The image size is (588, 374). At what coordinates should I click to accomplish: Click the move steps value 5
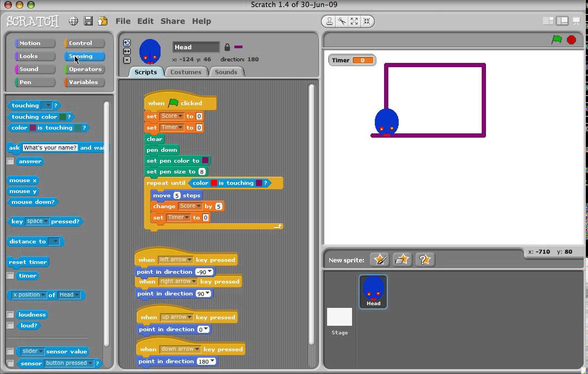point(177,195)
